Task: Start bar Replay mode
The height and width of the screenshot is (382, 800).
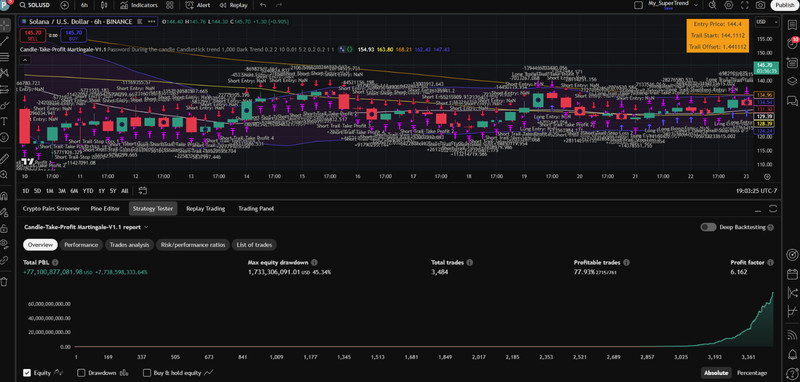Action: [x=233, y=5]
